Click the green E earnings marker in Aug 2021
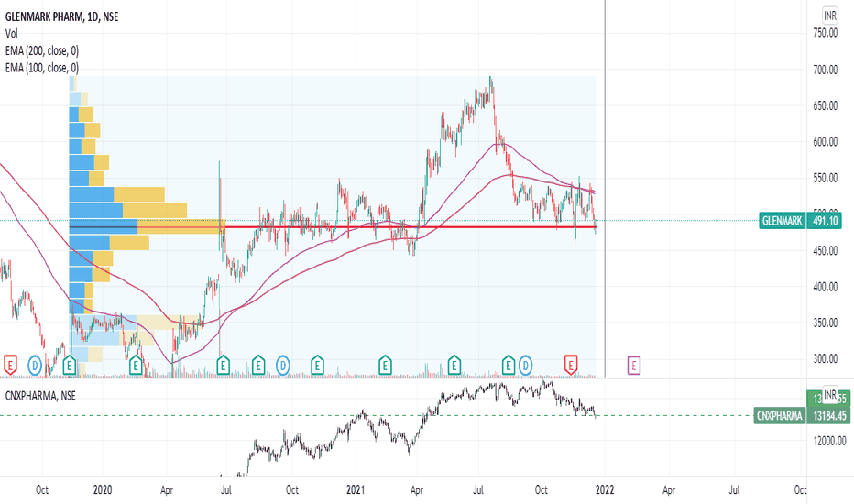The height and width of the screenshot is (504, 854). coord(509,365)
